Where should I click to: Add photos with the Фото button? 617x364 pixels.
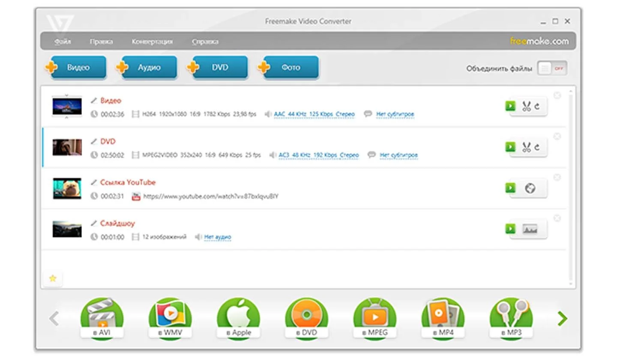pos(288,67)
